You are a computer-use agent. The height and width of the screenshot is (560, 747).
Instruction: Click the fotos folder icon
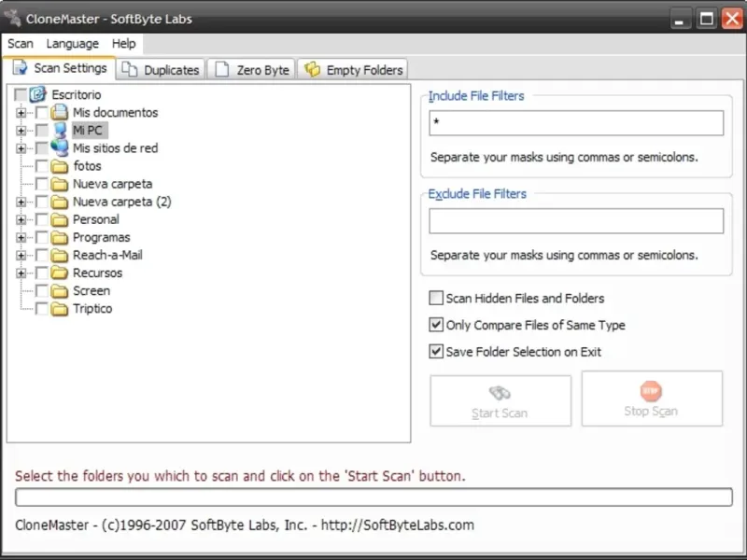coord(60,166)
